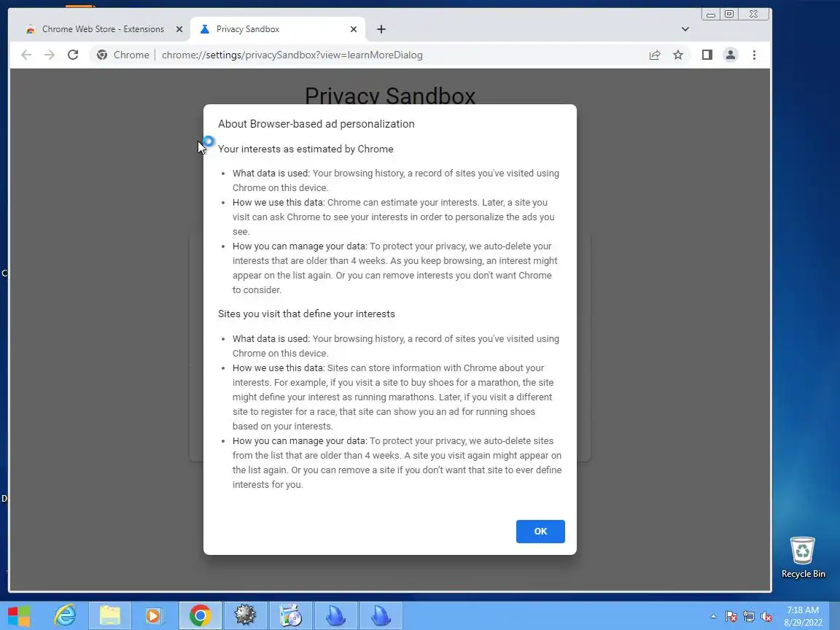
Task: Click the muted volume tray icon
Action: (x=766, y=617)
